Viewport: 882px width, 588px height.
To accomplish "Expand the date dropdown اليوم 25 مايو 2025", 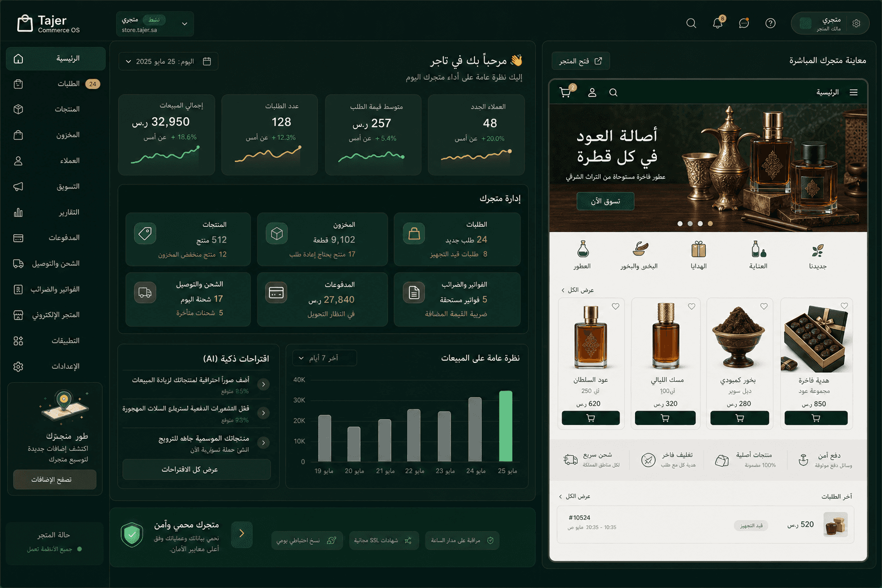I will pyautogui.click(x=168, y=61).
